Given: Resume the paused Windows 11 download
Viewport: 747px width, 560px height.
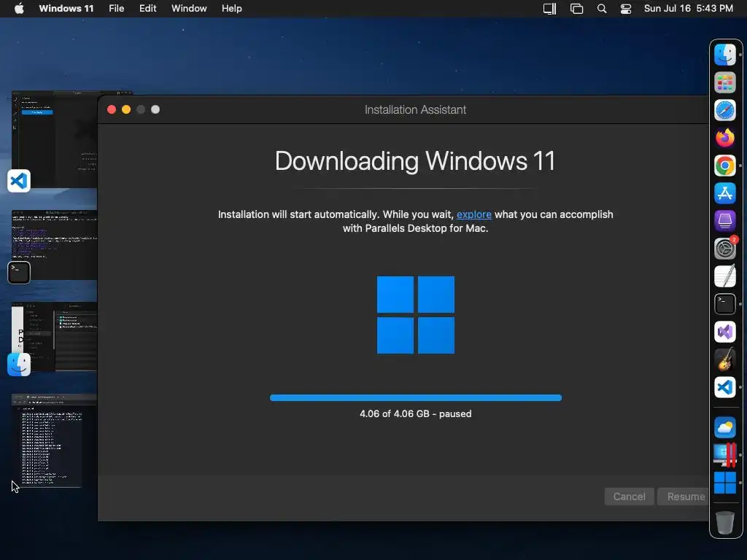Looking at the screenshot, I should [x=683, y=497].
